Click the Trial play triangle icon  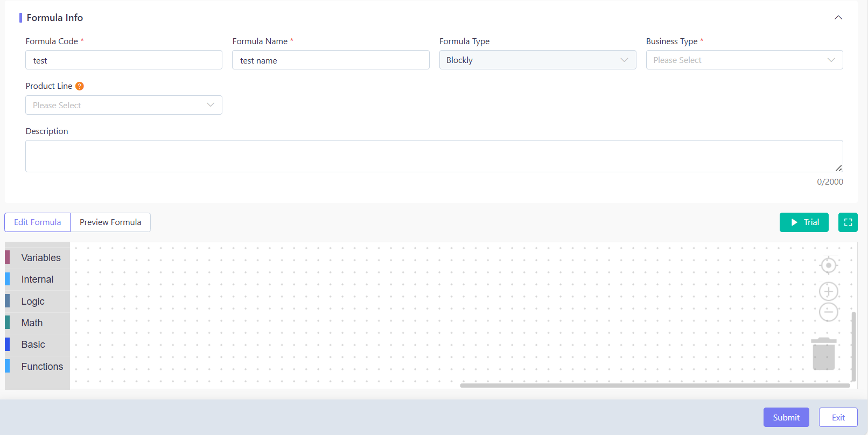[794, 222]
